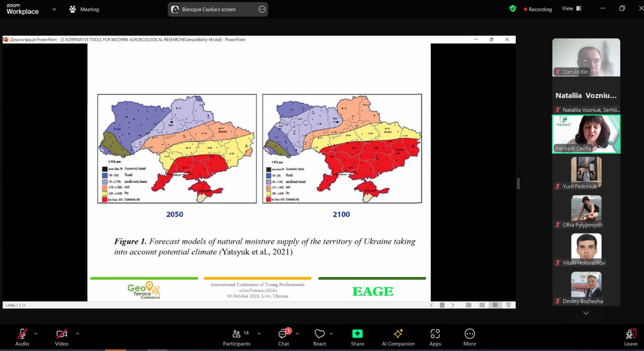This screenshot has width=644, height=351.
Task: Show more participants with down chevron
Action: point(586,313)
